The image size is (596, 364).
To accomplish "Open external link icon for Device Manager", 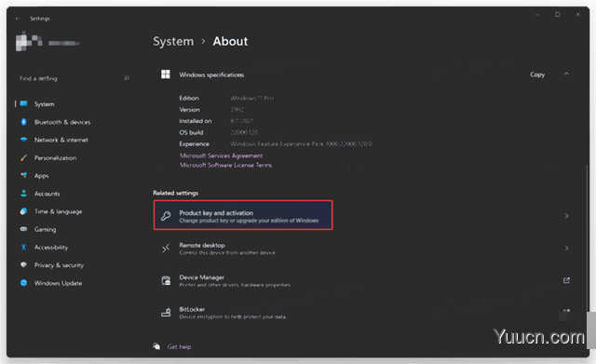I will click(566, 280).
